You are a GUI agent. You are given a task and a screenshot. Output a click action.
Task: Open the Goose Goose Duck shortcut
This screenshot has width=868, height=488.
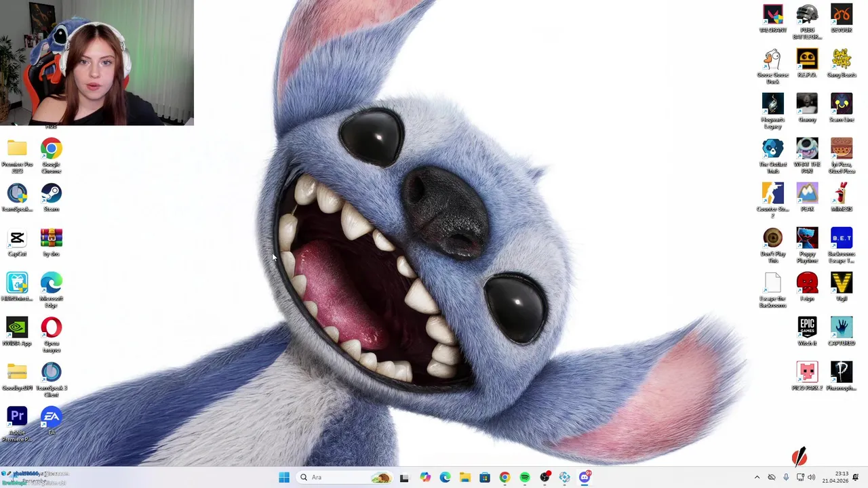772,66
